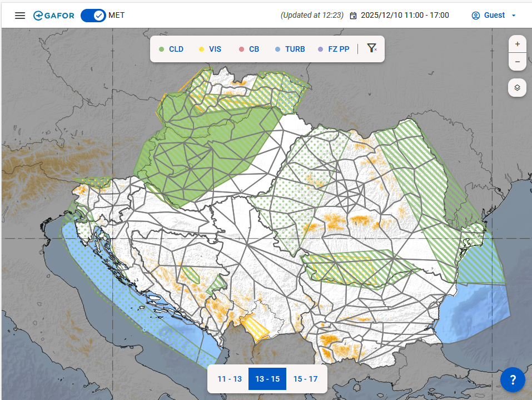Toggle the FZ PP layer filter
The width and height of the screenshot is (532, 400).
(334, 49)
